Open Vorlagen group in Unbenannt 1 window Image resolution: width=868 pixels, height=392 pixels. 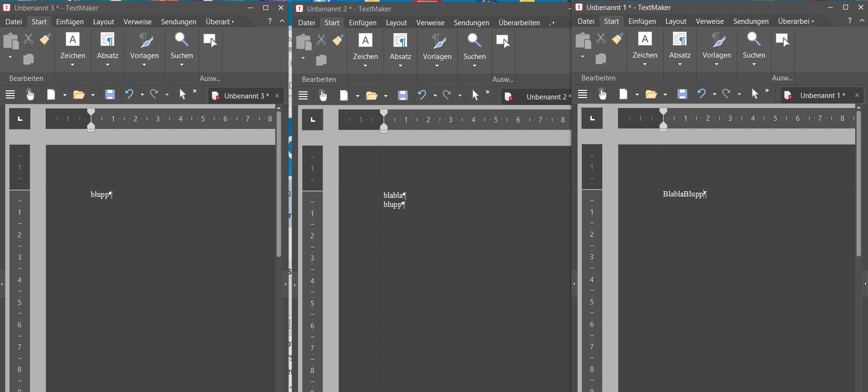(717, 49)
